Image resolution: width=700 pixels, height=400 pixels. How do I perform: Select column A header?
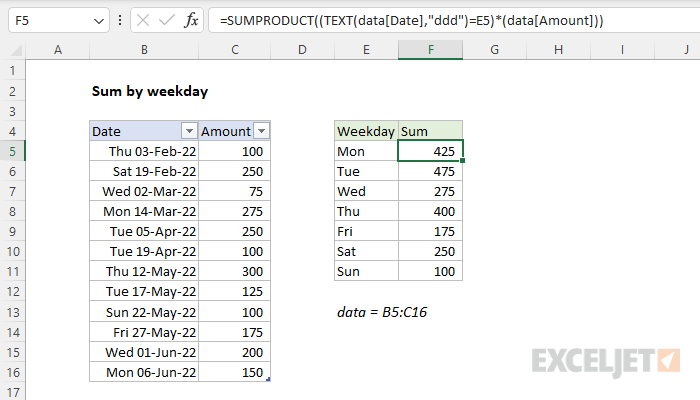pos(58,50)
